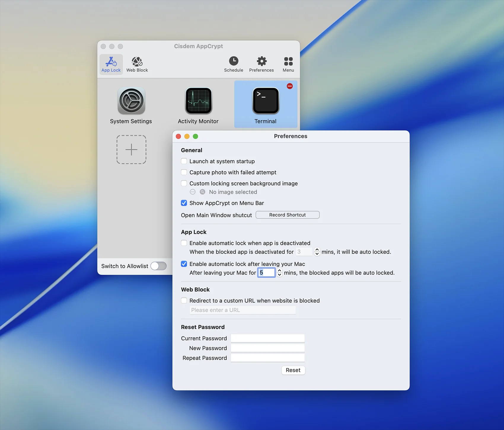
Task: Select the Terminal app icon
Action: [x=266, y=101]
